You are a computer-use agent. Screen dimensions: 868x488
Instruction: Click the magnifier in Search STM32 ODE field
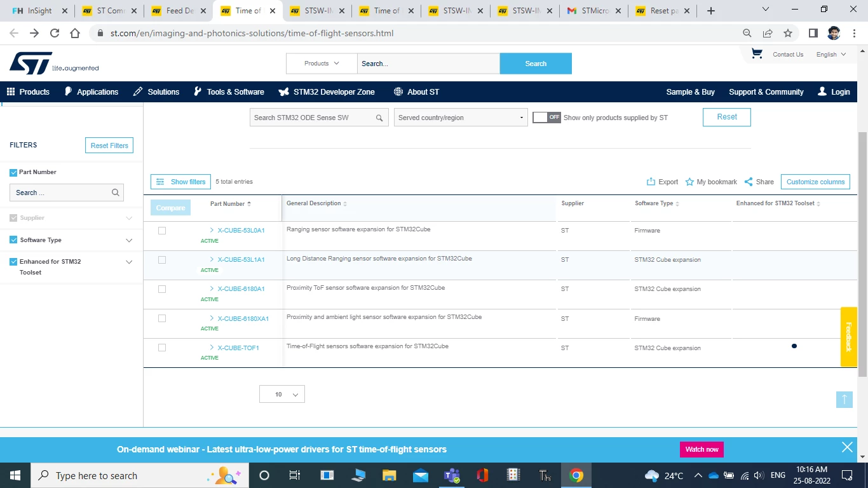point(379,118)
